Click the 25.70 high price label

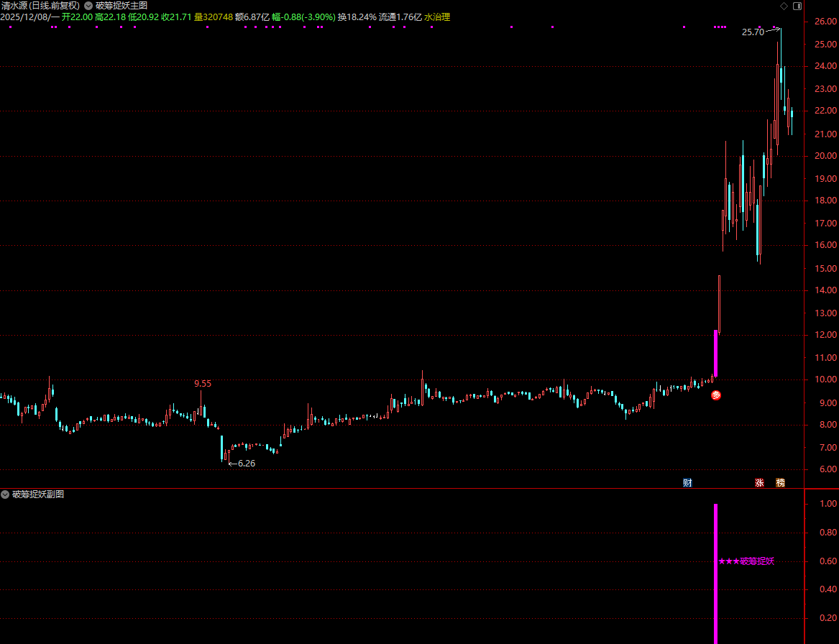click(753, 32)
